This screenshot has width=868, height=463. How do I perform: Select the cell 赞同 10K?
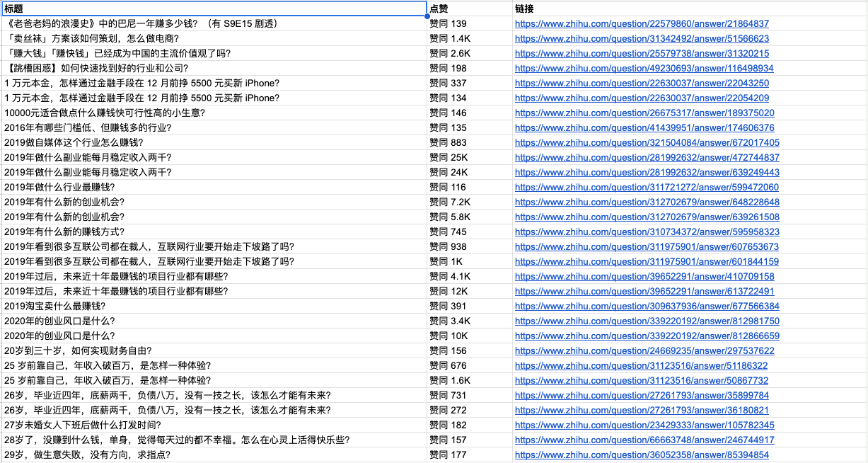(470, 336)
